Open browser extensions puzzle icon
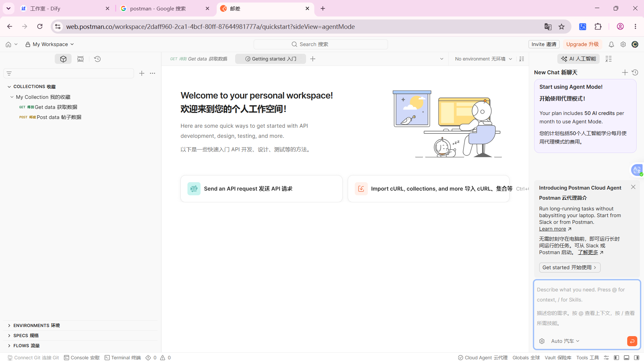 (x=598, y=27)
